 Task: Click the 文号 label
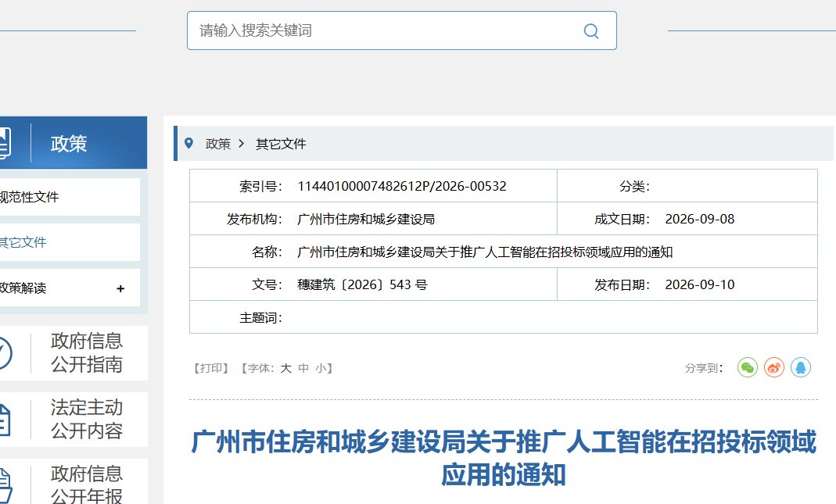point(267,284)
